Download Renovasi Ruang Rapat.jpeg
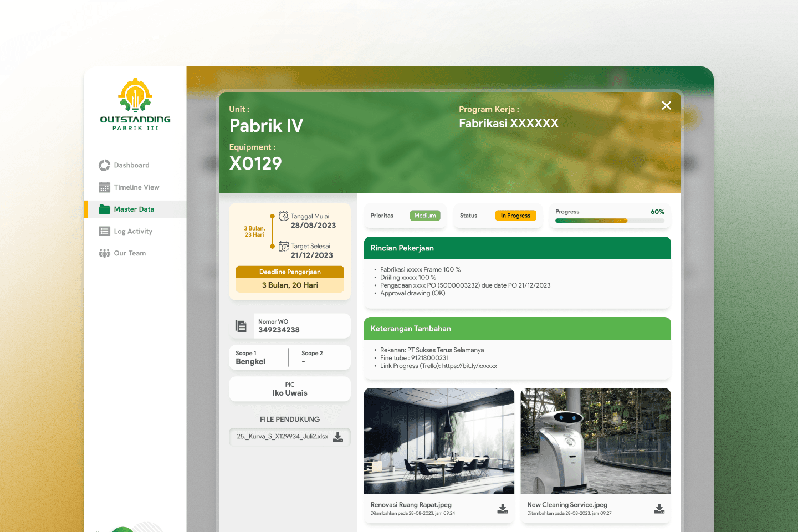Image resolution: width=798 pixels, height=532 pixels. tap(503, 509)
